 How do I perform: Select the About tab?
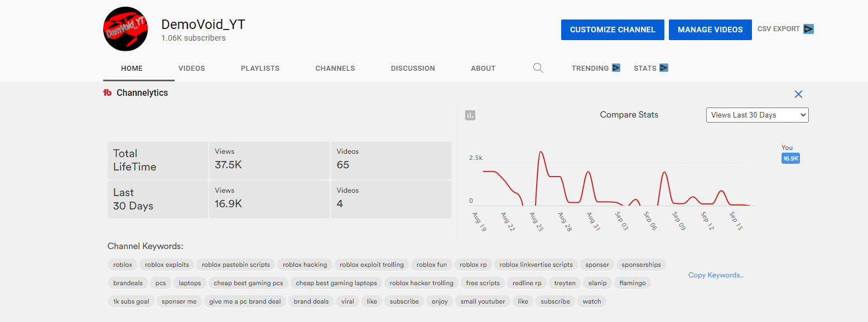pyautogui.click(x=483, y=69)
